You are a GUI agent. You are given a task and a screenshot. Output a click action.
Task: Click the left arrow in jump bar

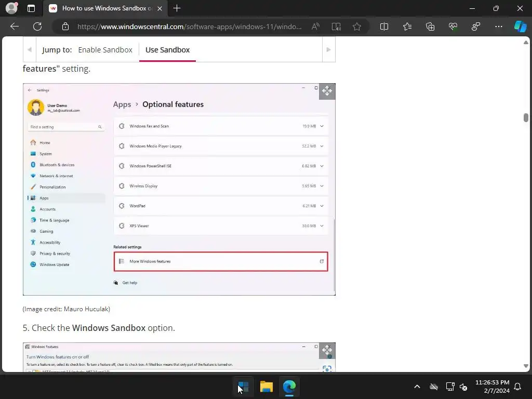point(30,49)
